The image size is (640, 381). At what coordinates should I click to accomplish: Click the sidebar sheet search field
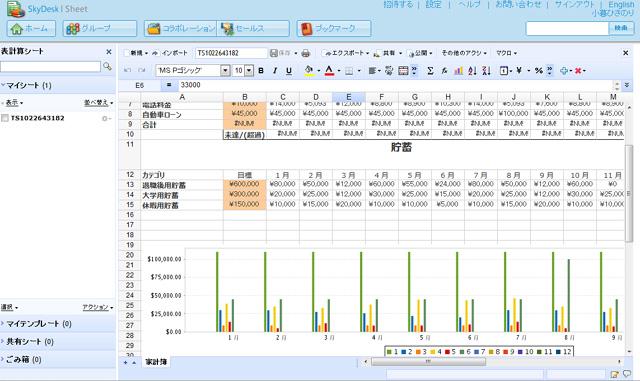click(x=50, y=67)
